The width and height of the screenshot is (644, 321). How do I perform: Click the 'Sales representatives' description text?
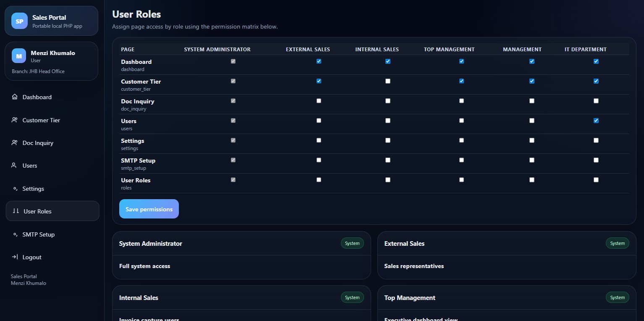pos(414,266)
